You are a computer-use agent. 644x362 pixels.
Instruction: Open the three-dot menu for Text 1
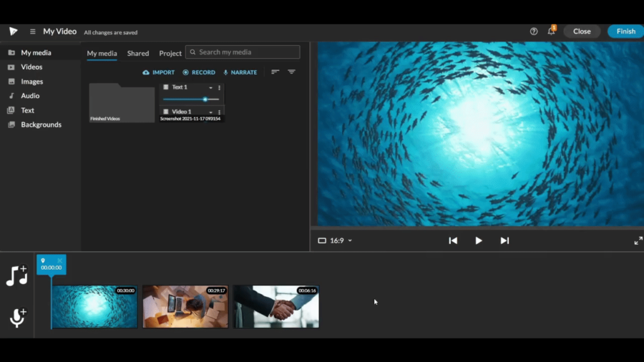pyautogui.click(x=219, y=87)
